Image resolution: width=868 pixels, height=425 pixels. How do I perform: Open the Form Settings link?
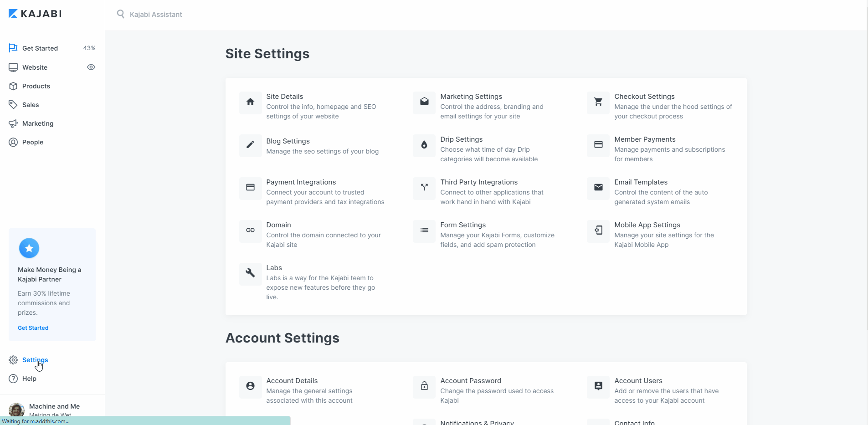463,225
